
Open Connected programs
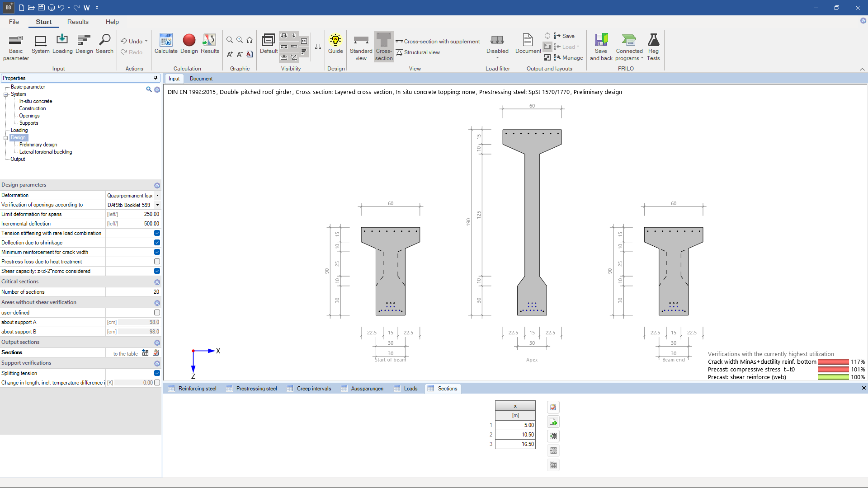pyautogui.click(x=629, y=46)
